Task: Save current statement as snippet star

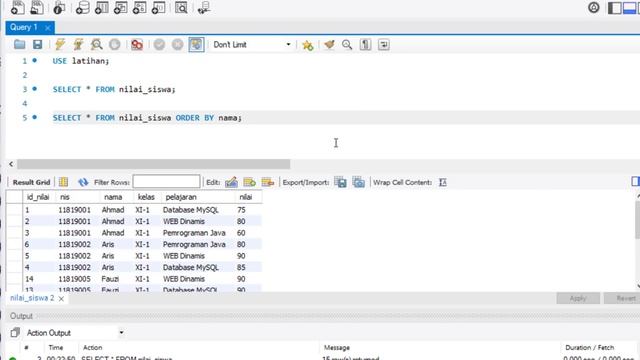Action: click(x=307, y=45)
